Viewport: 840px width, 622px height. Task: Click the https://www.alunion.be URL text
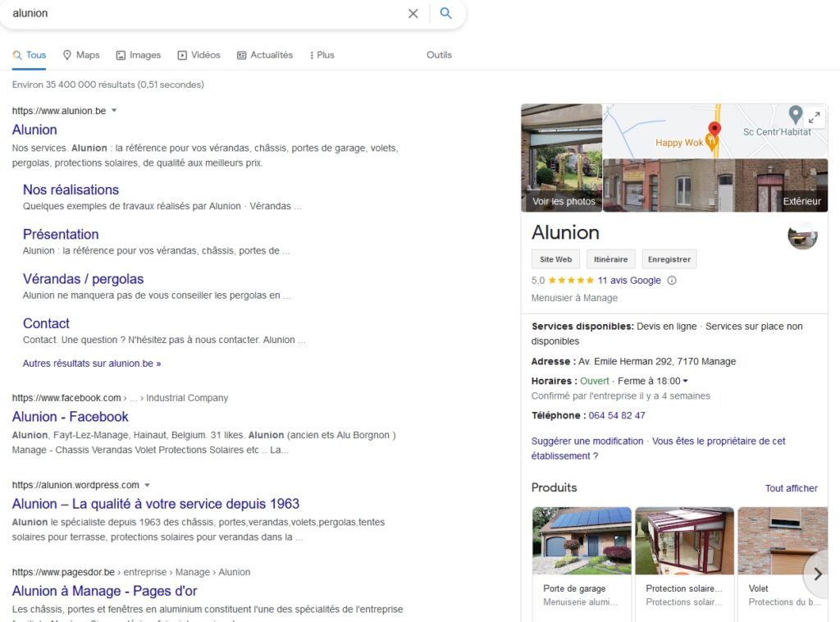(x=59, y=111)
